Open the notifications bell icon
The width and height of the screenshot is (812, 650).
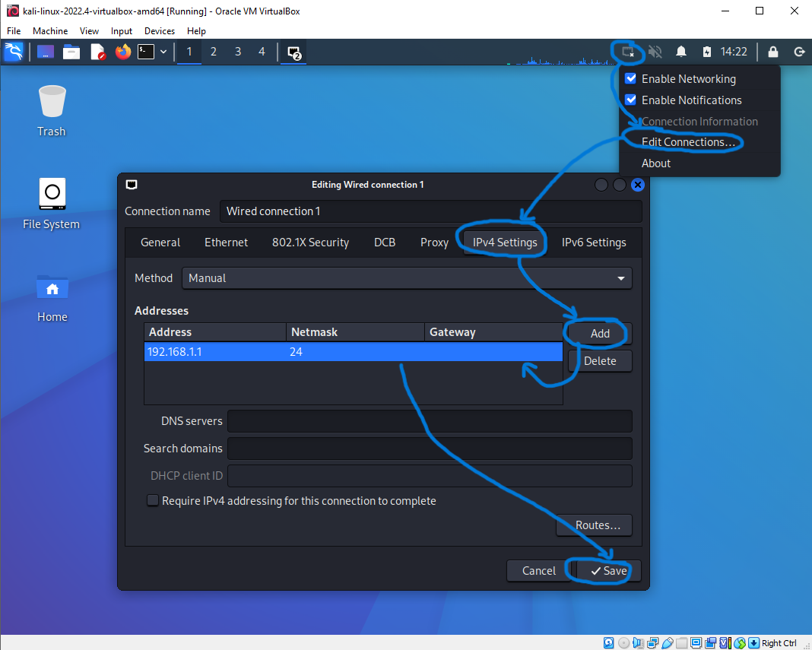coord(681,52)
